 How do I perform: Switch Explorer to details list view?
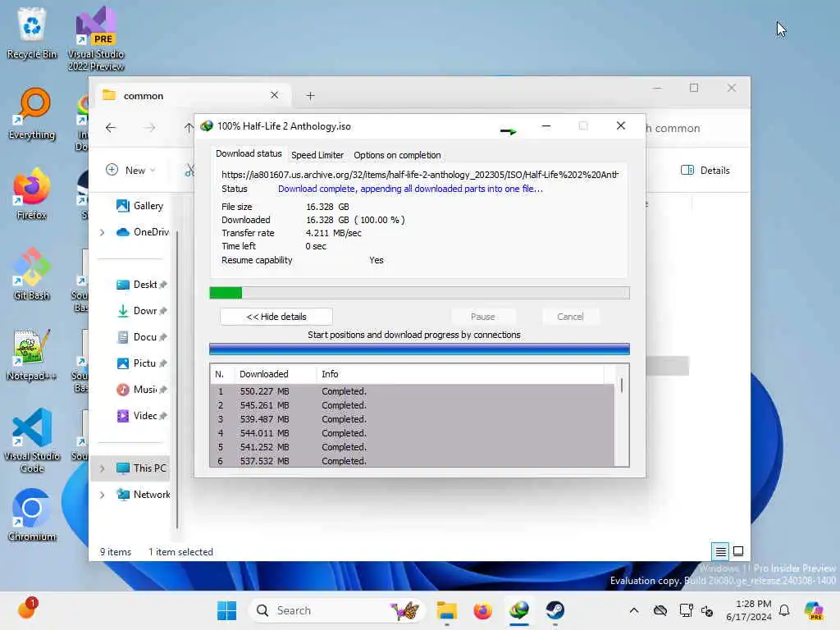point(720,551)
